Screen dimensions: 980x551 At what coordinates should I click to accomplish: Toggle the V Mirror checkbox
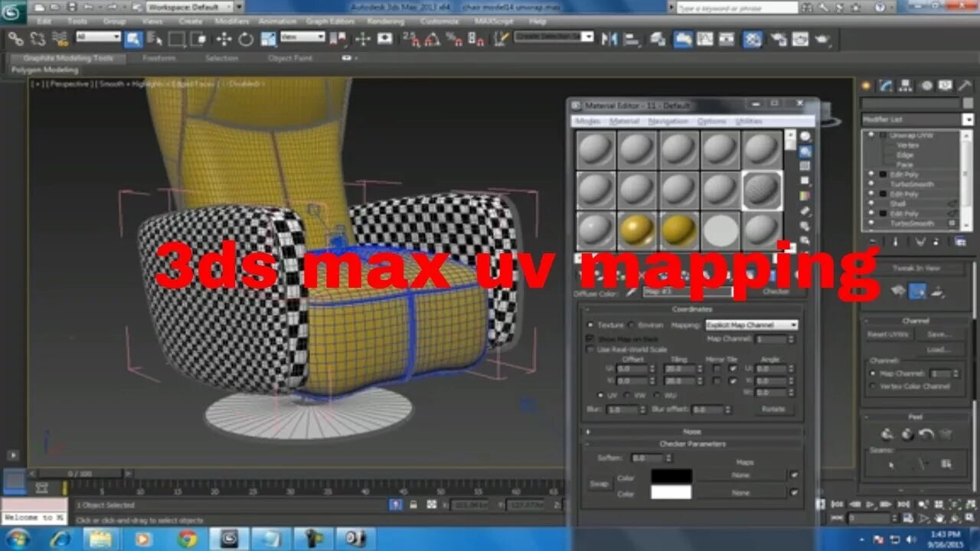coord(717,380)
